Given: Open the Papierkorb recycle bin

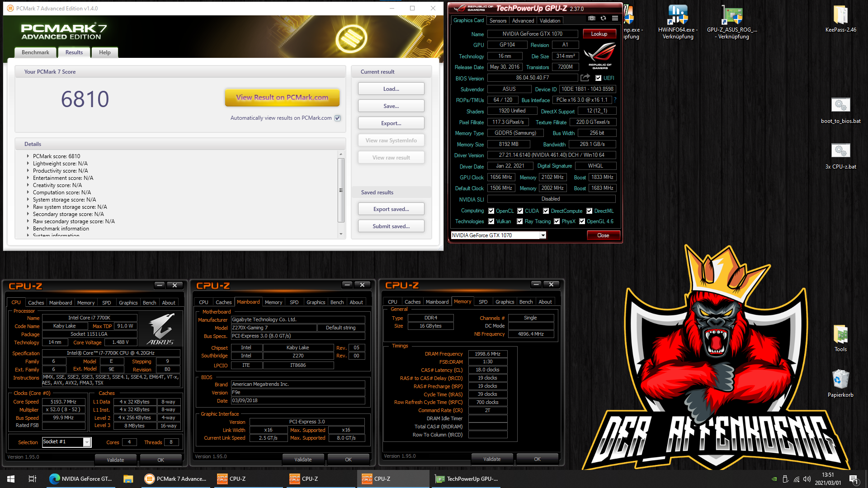Looking at the screenshot, I should 840,384.
